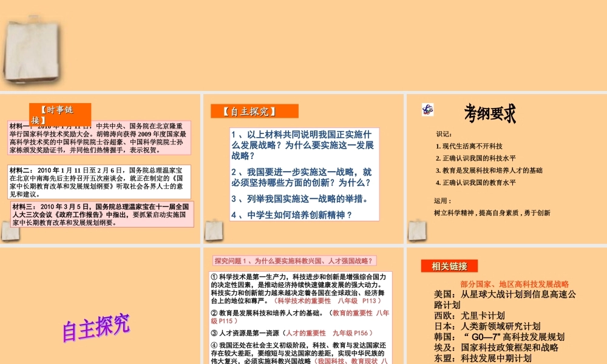Click the line 美国：从星球大战计划到信息高速公路计划
607x364 pixels.
pyautogui.click(x=505, y=300)
